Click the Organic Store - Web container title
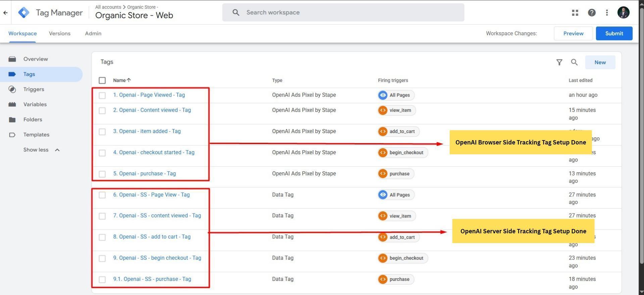 (134, 15)
